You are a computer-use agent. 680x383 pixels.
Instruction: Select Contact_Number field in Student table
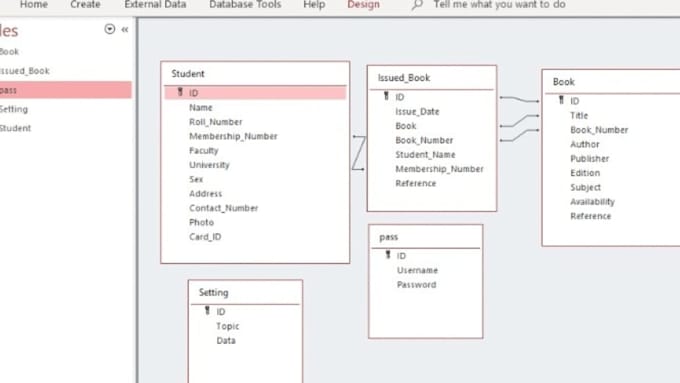point(224,208)
